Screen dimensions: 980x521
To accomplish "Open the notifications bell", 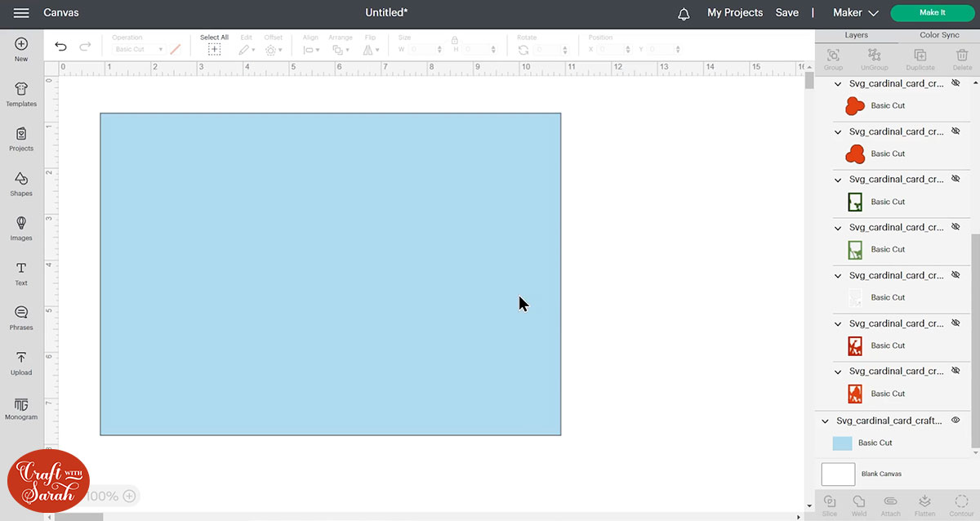I will tap(684, 13).
